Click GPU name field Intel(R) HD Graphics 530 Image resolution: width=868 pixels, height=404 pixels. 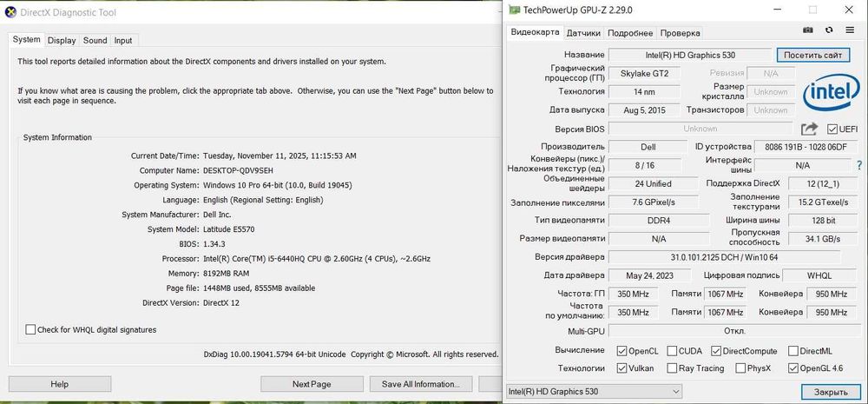(x=690, y=55)
